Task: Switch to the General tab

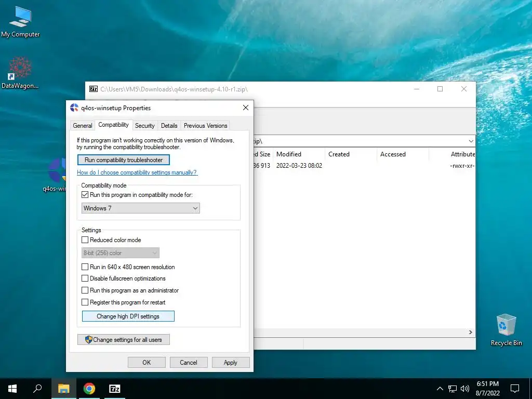Action: tap(83, 126)
